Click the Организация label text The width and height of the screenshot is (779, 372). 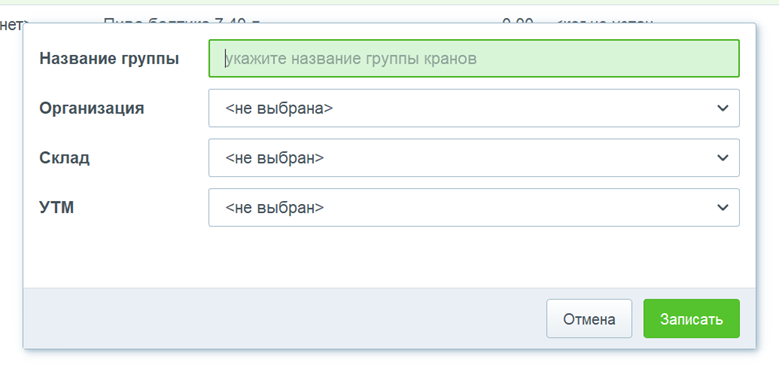(92, 108)
